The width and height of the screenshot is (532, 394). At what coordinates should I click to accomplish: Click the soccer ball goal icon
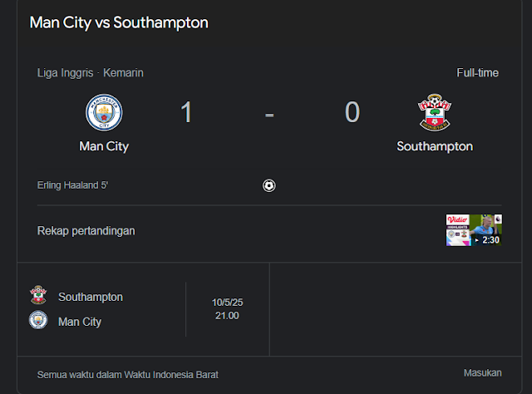click(268, 185)
